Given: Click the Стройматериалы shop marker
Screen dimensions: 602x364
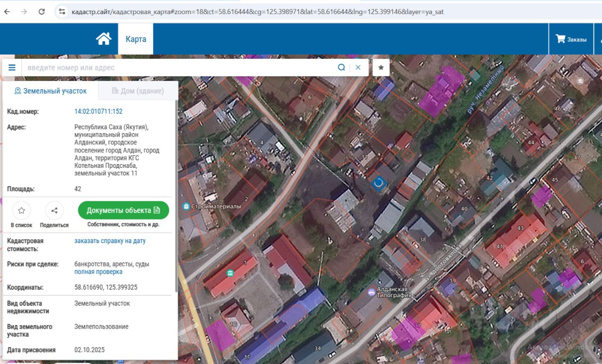Looking at the screenshot, I should point(187,206).
